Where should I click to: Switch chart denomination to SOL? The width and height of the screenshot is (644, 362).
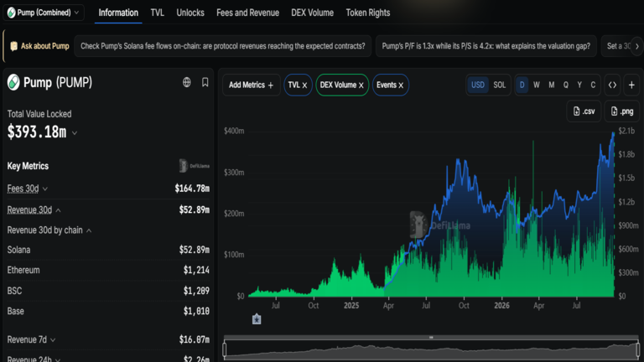click(500, 85)
